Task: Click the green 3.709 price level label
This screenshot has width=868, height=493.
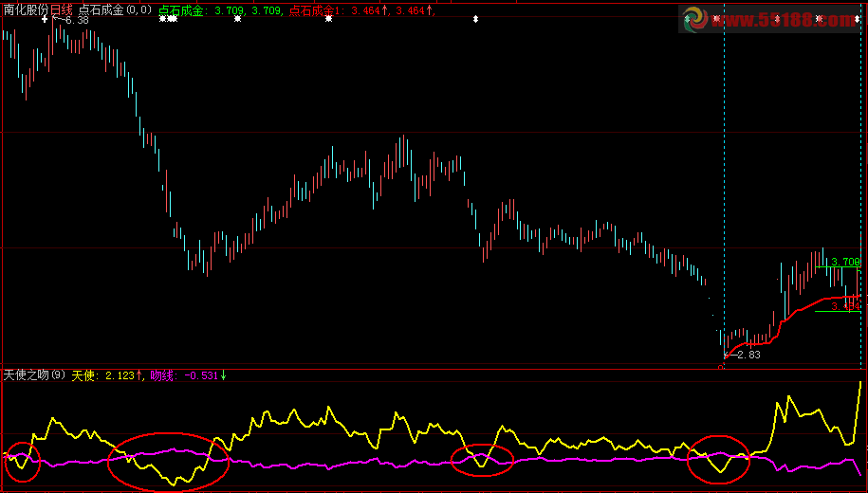Action: click(844, 262)
